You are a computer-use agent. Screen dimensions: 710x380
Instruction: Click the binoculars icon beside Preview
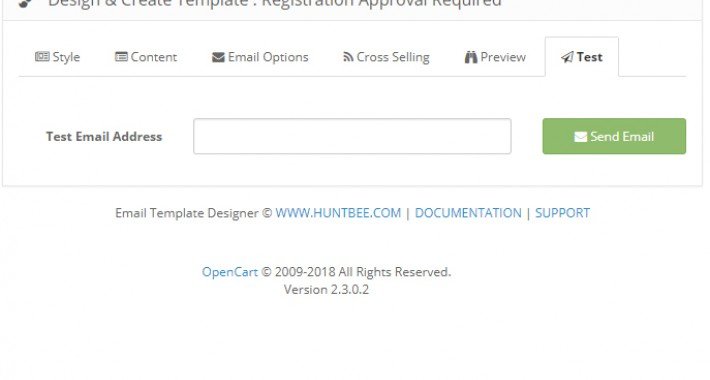tap(471, 57)
